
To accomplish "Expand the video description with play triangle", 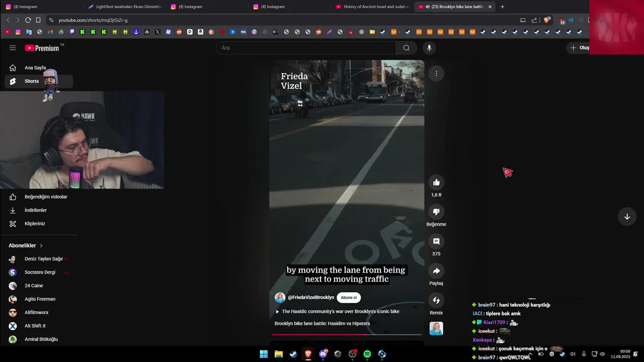I will coord(277,312).
